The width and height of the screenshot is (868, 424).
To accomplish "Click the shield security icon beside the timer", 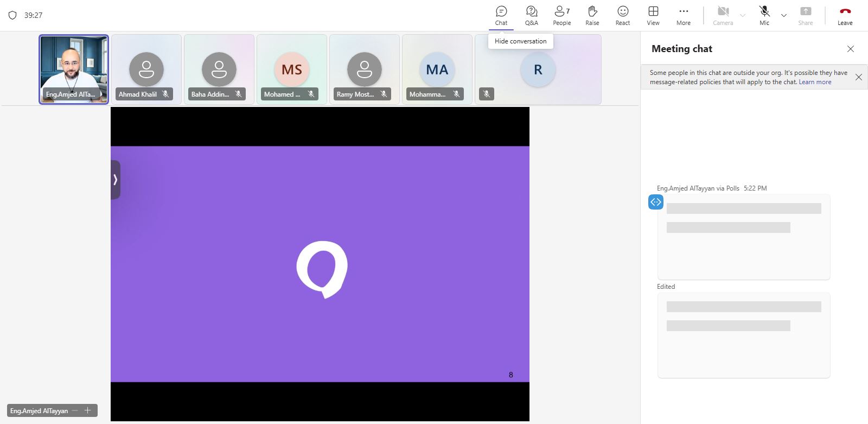I will [12, 15].
